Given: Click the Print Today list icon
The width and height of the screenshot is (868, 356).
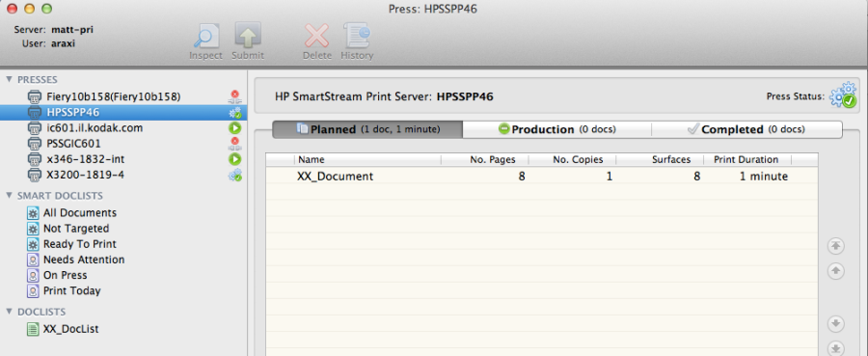Looking at the screenshot, I should click(x=33, y=290).
